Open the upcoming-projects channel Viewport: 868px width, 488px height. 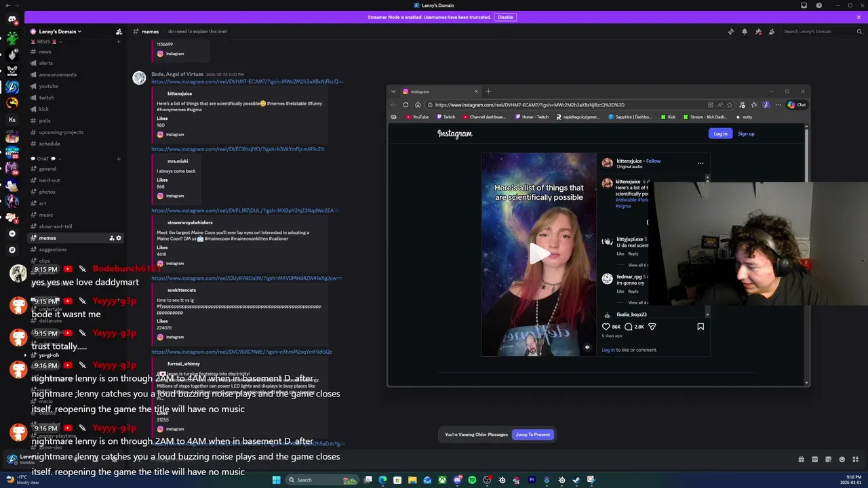tap(61, 132)
